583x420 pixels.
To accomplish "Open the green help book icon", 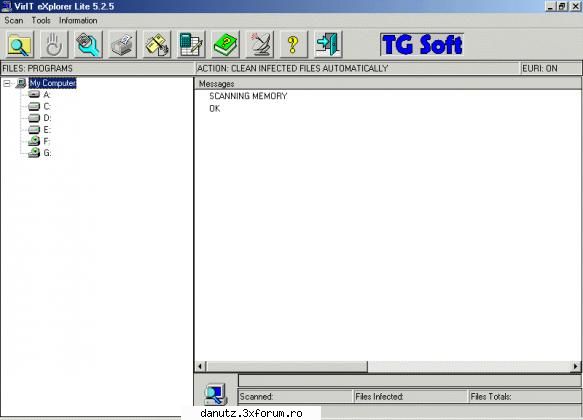I will tap(225, 45).
